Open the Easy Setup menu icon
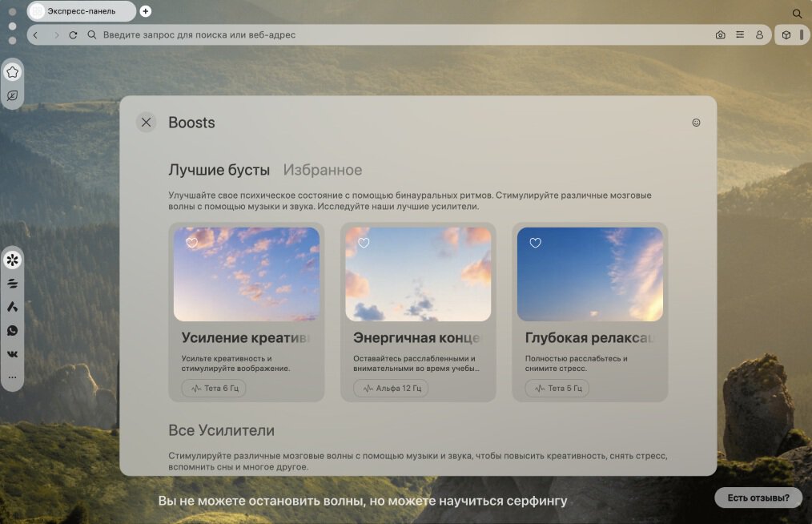The image size is (812, 524). tap(739, 34)
